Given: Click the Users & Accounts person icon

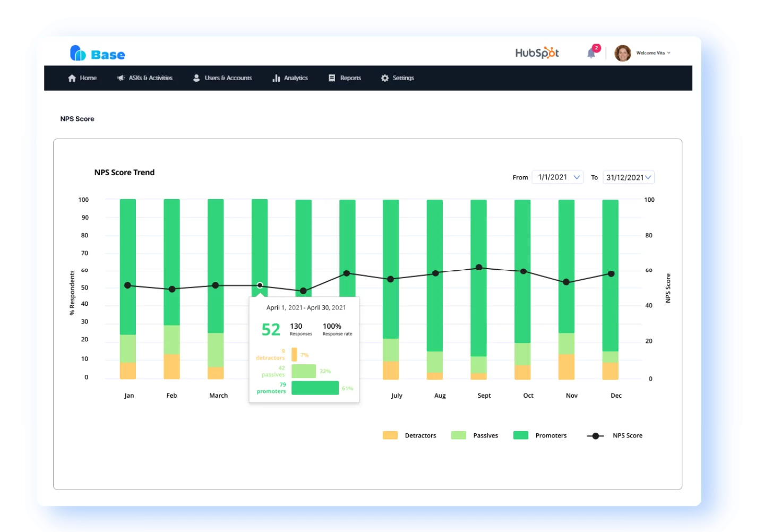Looking at the screenshot, I should pyautogui.click(x=196, y=78).
